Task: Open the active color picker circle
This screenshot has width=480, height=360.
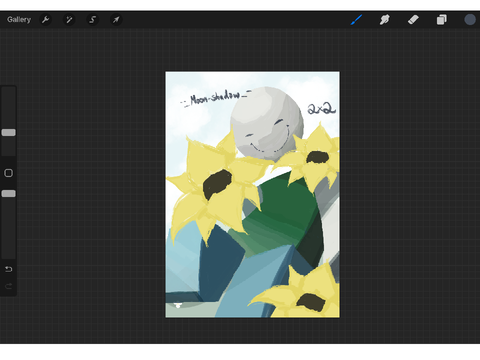Action: pyautogui.click(x=470, y=20)
